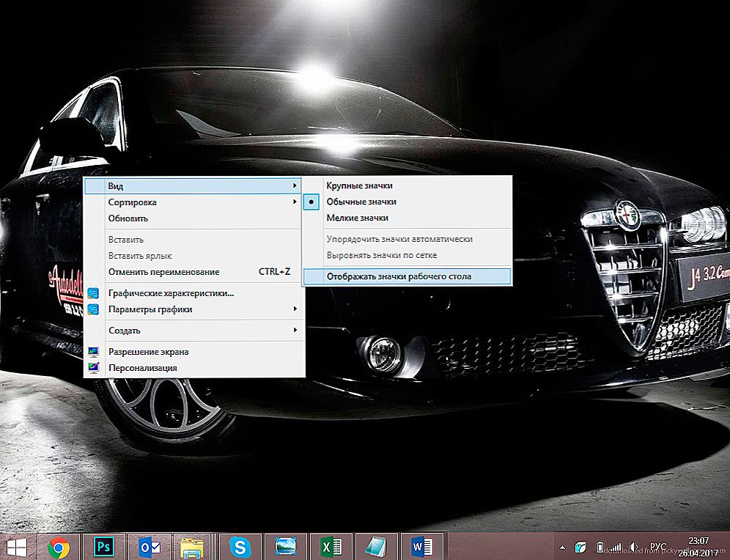Click the greyed Вставить ярлык entry
This screenshot has height=560, width=730.
[x=193, y=256]
